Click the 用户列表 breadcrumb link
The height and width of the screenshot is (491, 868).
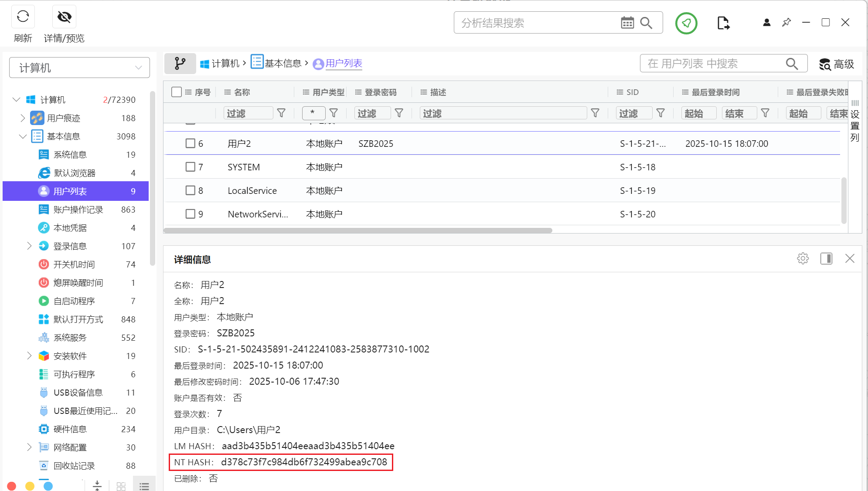pyautogui.click(x=344, y=64)
